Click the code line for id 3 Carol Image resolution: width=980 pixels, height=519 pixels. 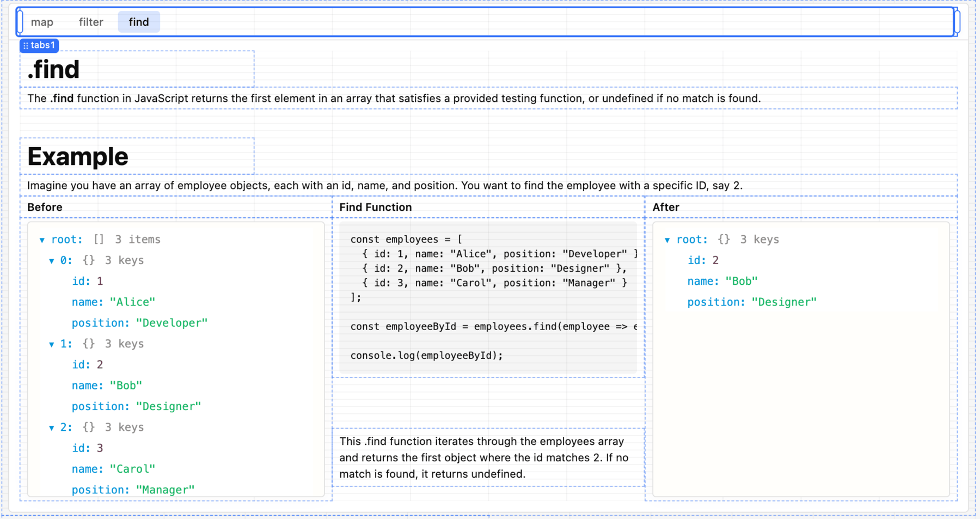coord(494,283)
